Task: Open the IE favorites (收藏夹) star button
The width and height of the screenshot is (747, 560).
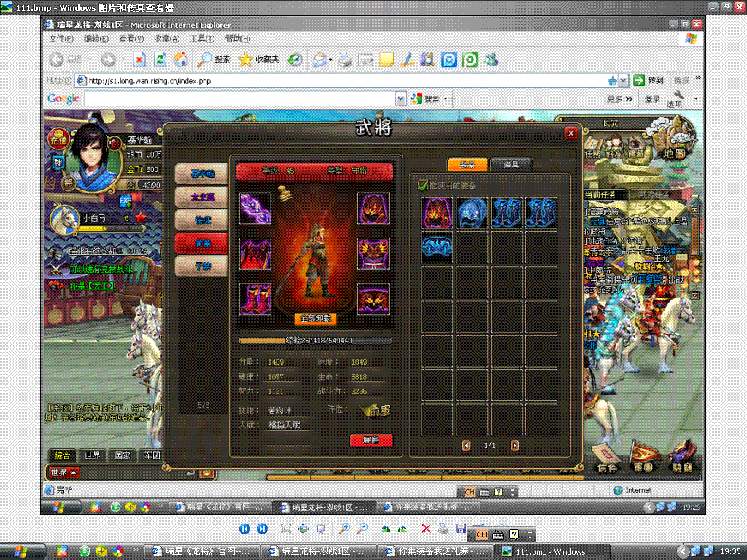Action: 259,60
